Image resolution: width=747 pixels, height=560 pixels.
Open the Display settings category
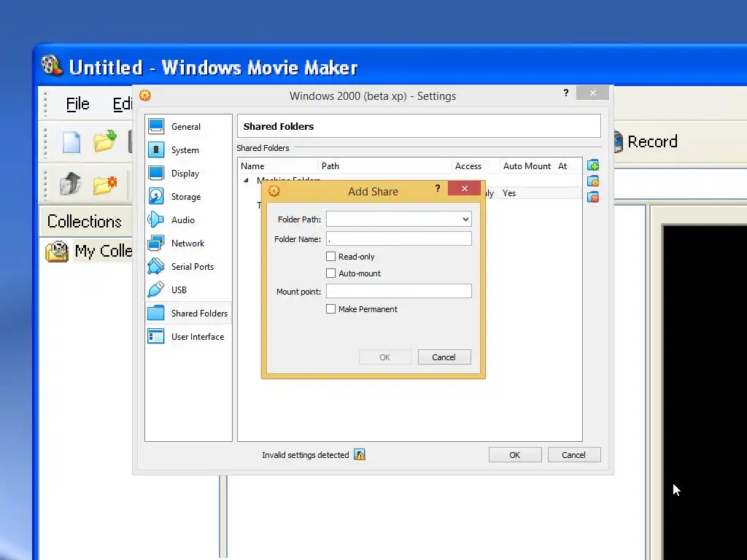pyautogui.click(x=188, y=174)
